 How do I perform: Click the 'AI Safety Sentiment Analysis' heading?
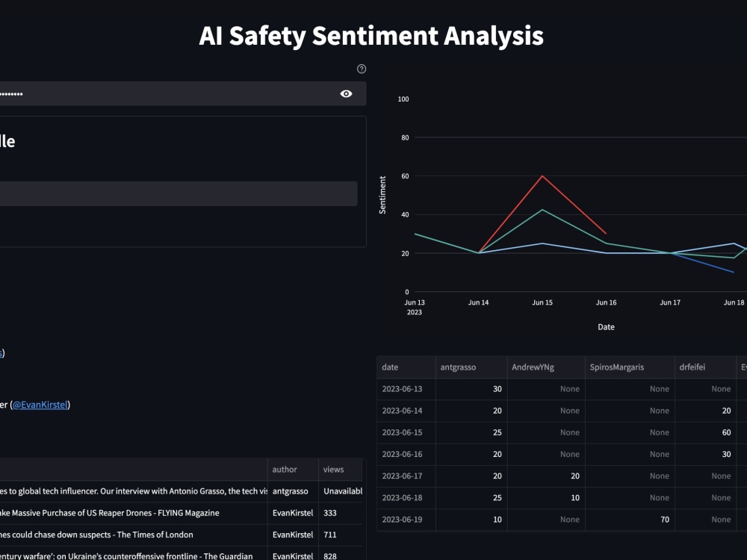pos(371,36)
